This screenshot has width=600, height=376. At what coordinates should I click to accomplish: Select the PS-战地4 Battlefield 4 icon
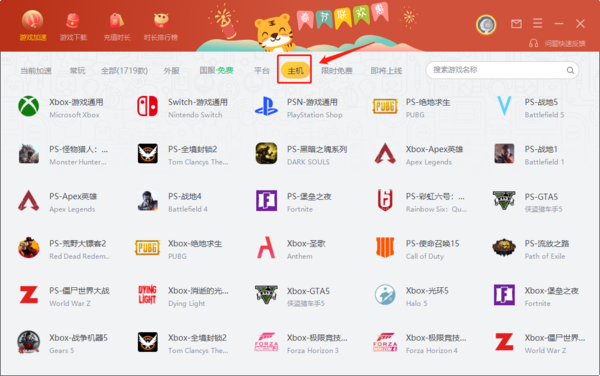point(147,200)
